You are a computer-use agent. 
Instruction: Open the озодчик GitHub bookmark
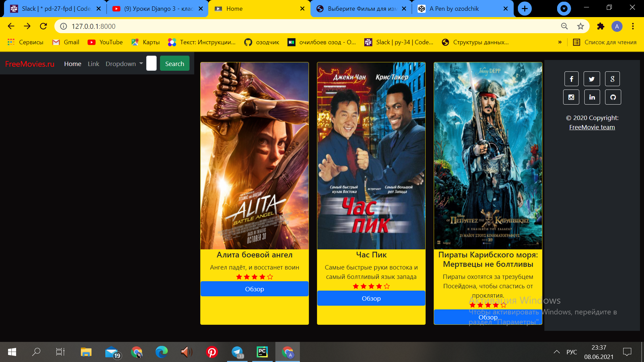point(262,42)
